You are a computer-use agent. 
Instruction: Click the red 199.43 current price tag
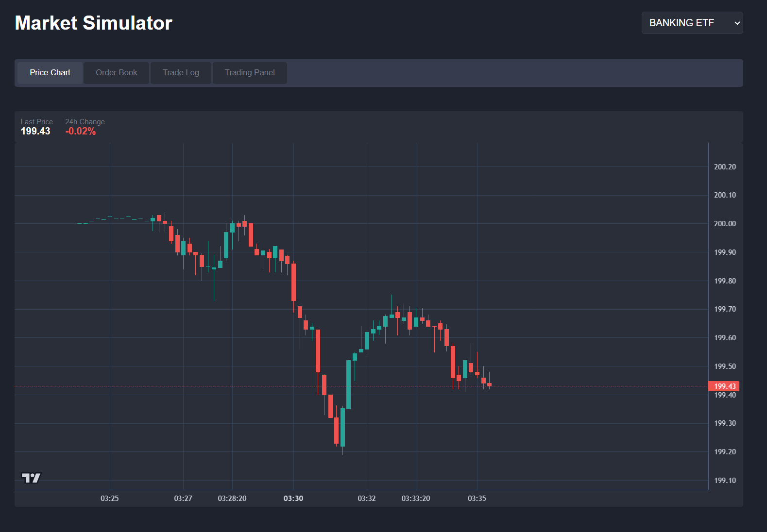click(724, 386)
